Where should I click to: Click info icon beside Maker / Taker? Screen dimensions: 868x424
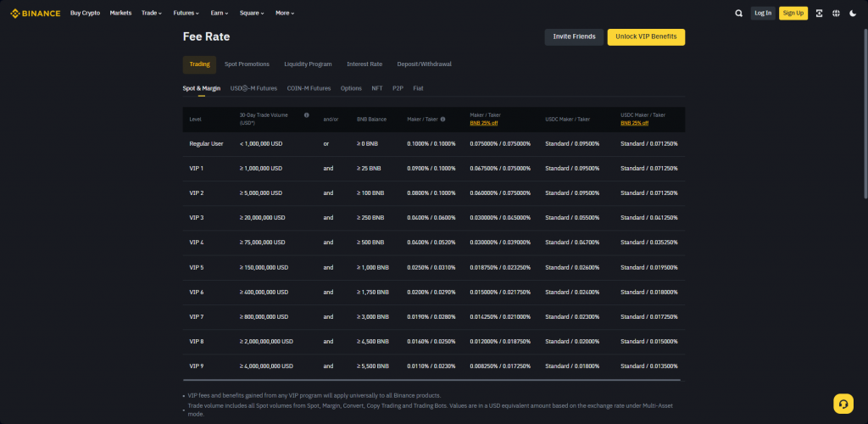(442, 119)
